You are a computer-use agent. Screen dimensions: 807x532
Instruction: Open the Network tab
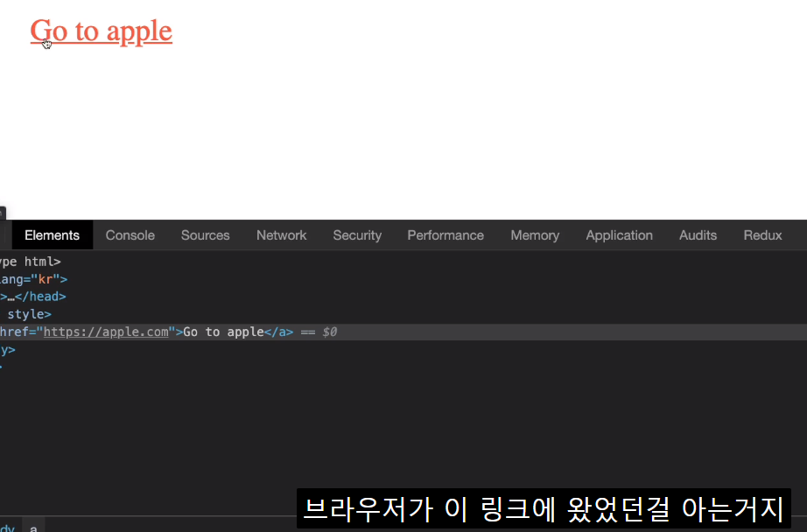point(282,235)
